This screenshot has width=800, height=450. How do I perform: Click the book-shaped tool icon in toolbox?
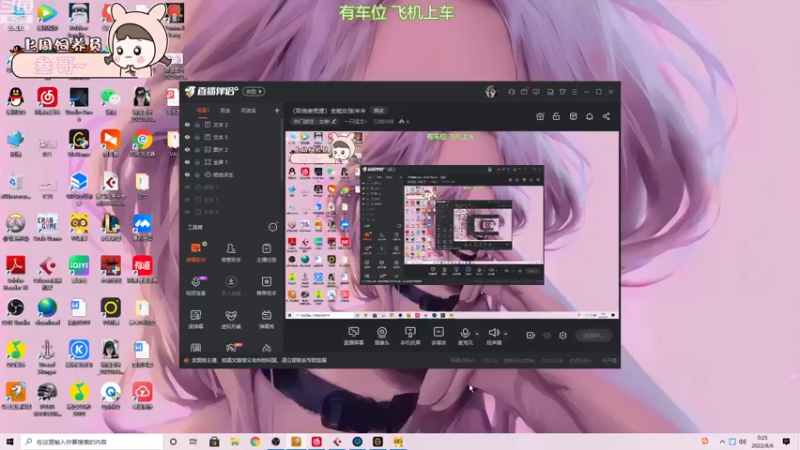(x=196, y=348)
